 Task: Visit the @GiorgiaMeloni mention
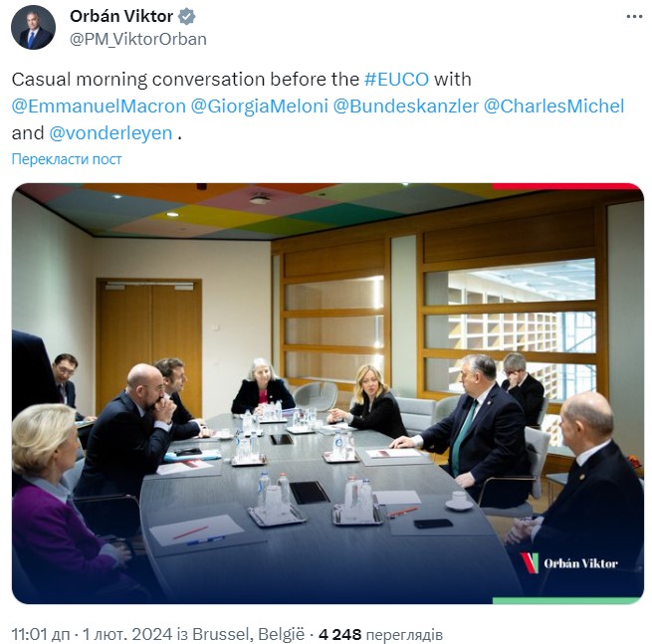(x=241, y=106)
